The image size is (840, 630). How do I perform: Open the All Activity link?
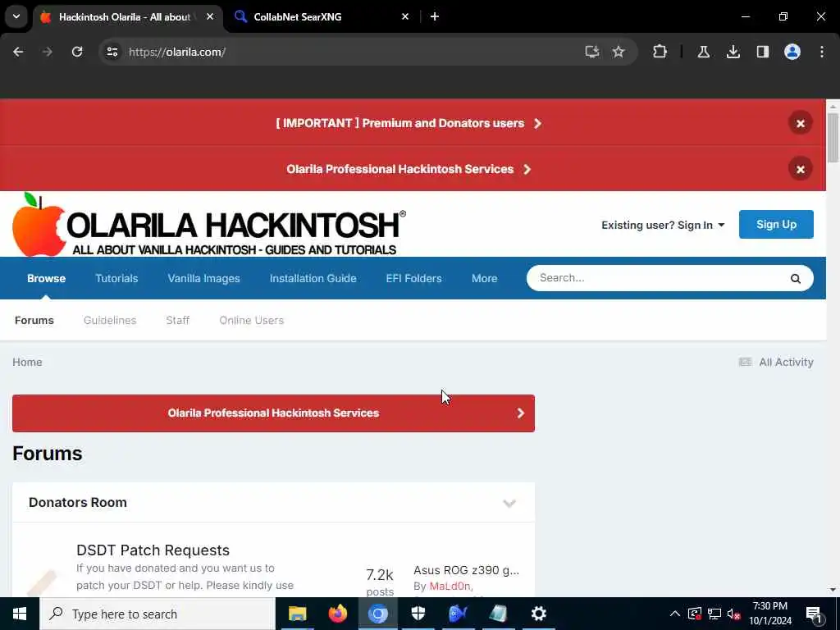tap(776, 362)
